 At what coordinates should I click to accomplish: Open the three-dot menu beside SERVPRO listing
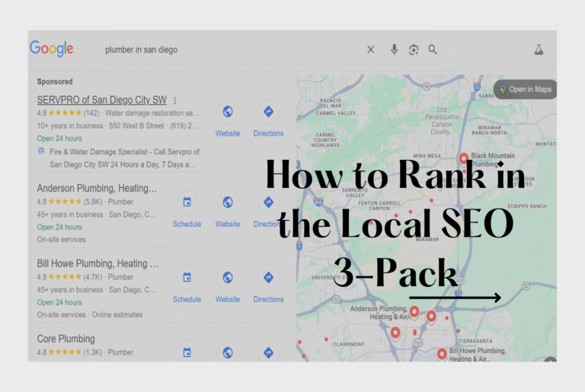pyautogui.click(x=174, y=100)
